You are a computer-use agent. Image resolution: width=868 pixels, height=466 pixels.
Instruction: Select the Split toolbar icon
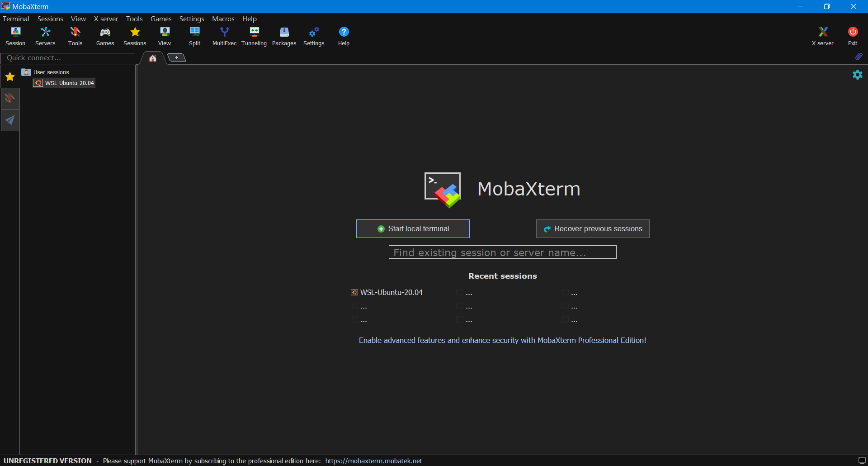point(194,36)
